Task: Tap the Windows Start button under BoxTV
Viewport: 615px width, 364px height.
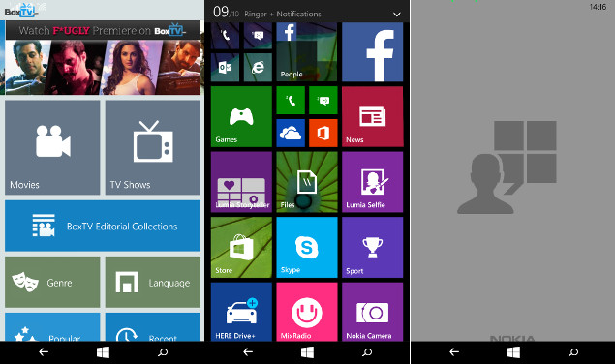Action: click(103, 352)
